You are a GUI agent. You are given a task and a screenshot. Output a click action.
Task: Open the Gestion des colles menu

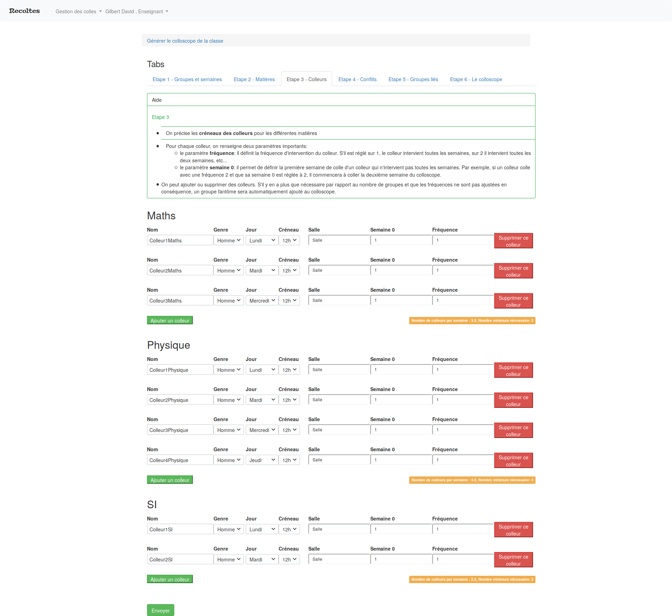78,12
